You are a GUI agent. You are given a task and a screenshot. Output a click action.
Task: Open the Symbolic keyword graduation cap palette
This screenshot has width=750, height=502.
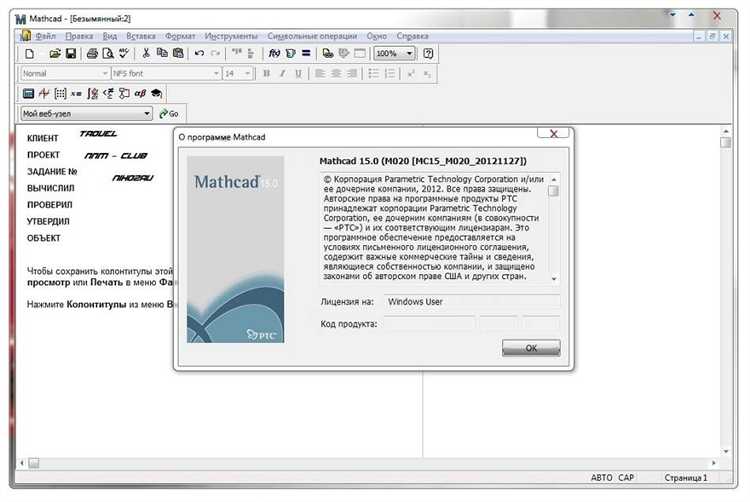tap(156, 93)
